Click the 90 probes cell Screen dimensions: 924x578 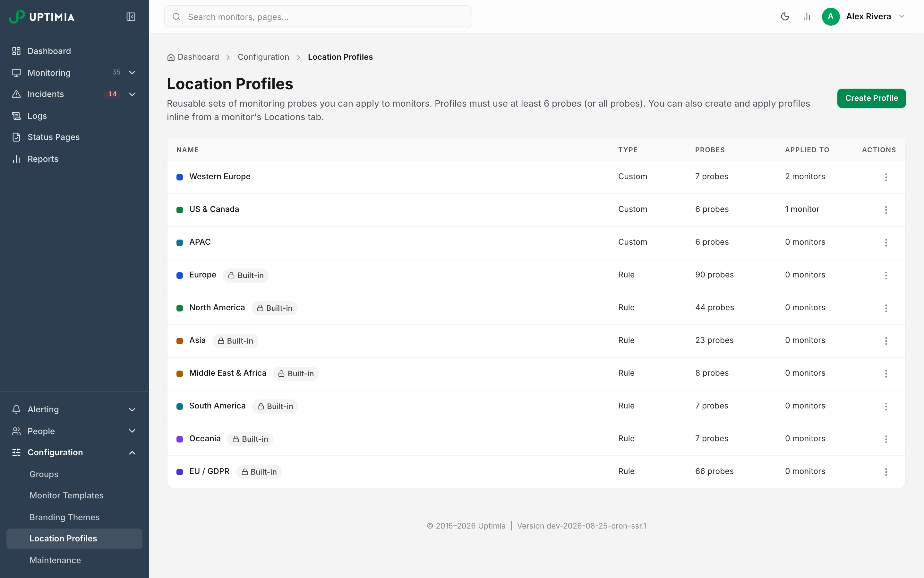click(x=714, y=275)
